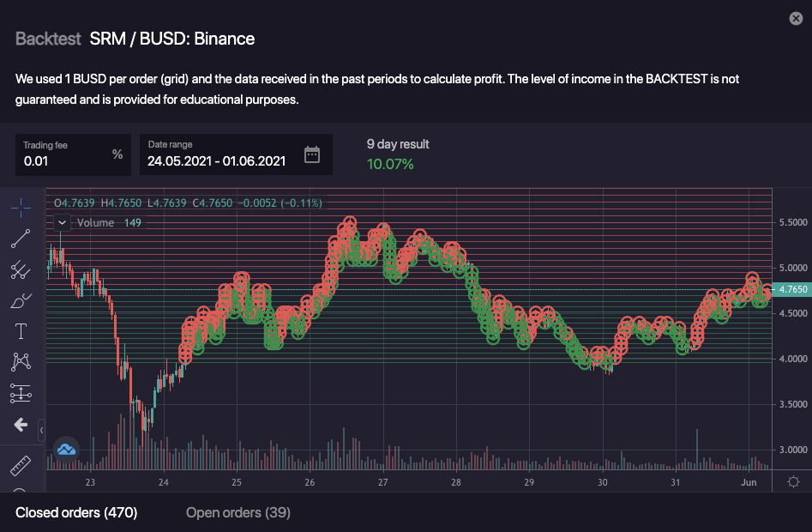Close the Backtest dialog
812x532 pixels.
tap(795, 19)
